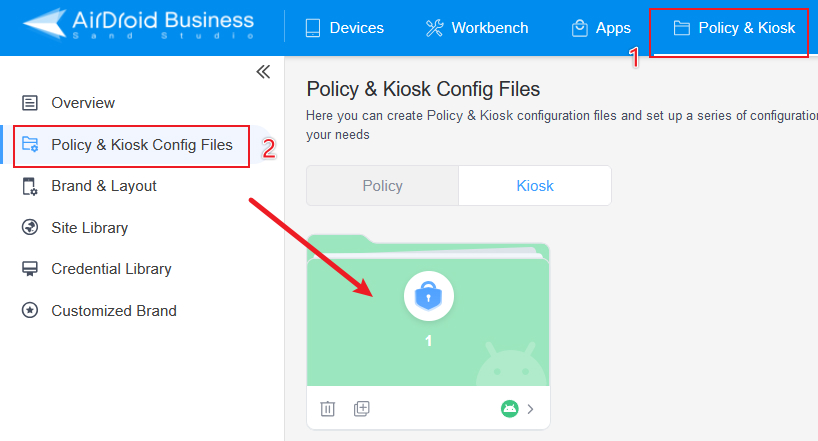Click the Apps bag icon
The image size is (818, 441).
point(580,28)
